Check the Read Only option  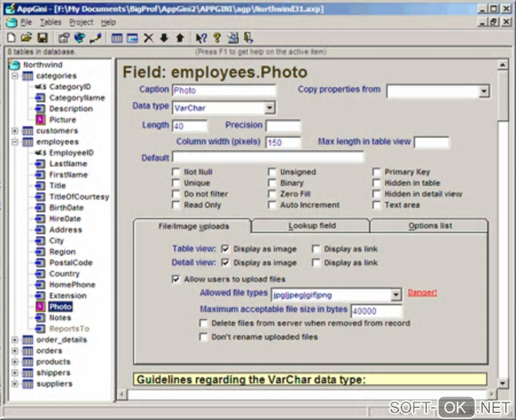176,205
